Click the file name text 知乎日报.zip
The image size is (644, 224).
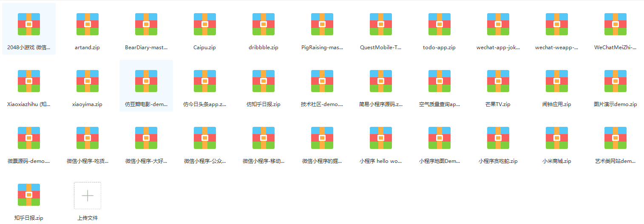29,218
